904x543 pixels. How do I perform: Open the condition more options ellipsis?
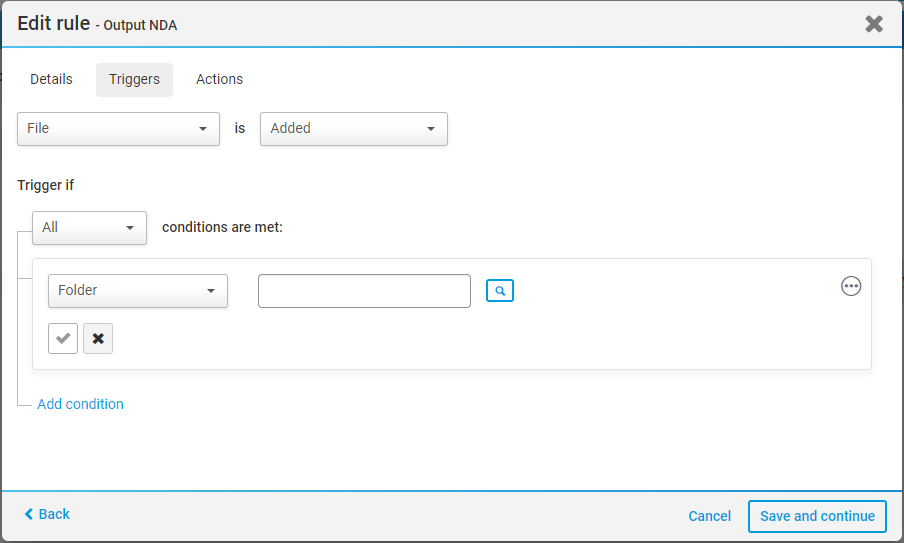tap(851, 286)
